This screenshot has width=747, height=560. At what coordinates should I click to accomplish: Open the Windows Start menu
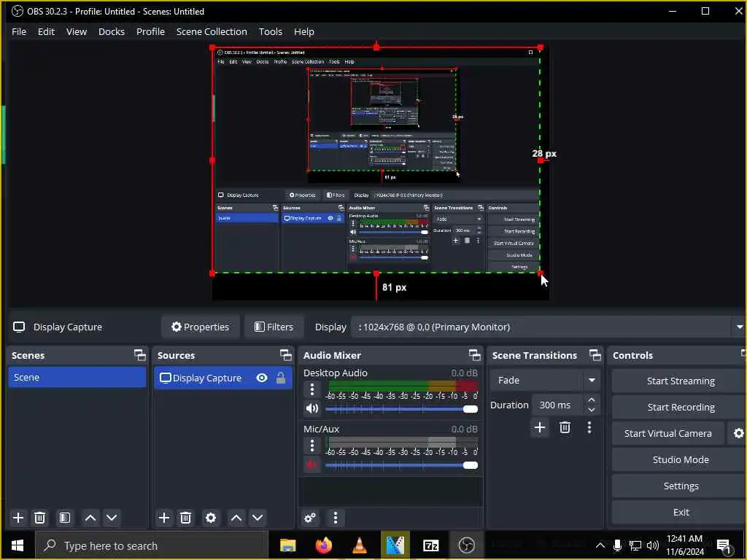[x=18, y=545]
